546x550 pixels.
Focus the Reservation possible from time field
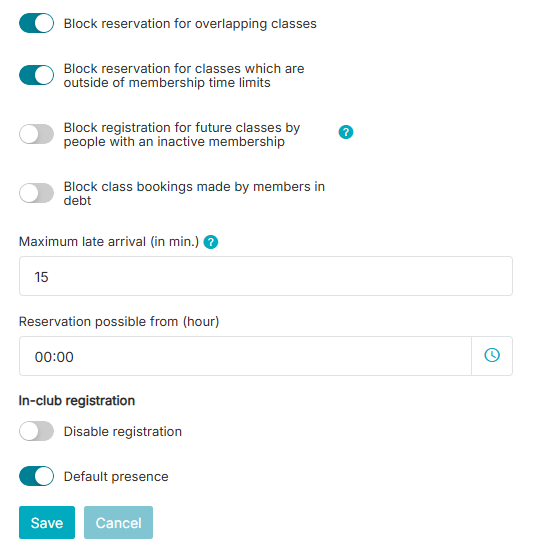pos(245,356)
